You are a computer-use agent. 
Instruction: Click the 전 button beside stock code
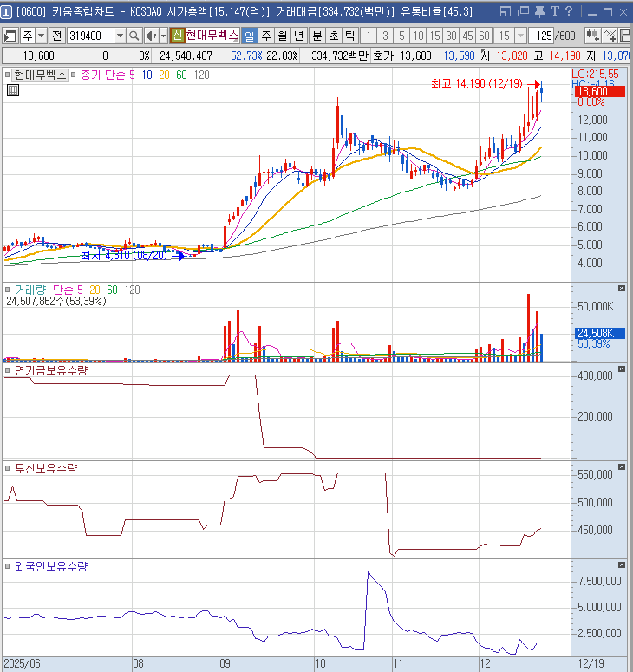(x=56, y=36)
